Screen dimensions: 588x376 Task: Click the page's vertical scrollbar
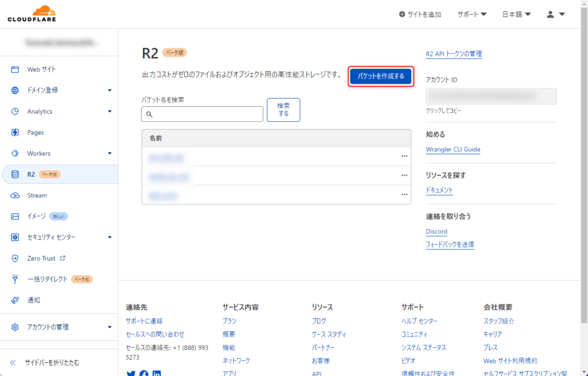click(x=584, y=165)
